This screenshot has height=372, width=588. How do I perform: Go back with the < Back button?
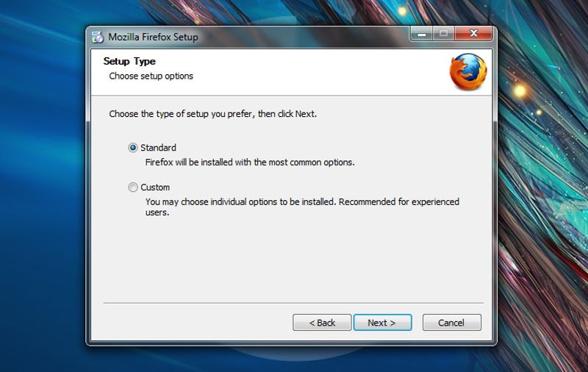322,323
